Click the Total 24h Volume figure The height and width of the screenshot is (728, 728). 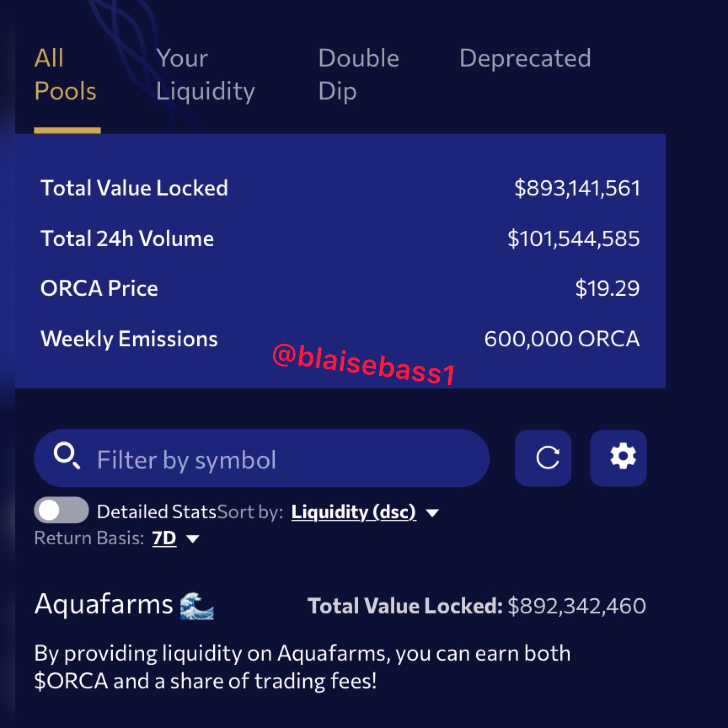point(573,239)
